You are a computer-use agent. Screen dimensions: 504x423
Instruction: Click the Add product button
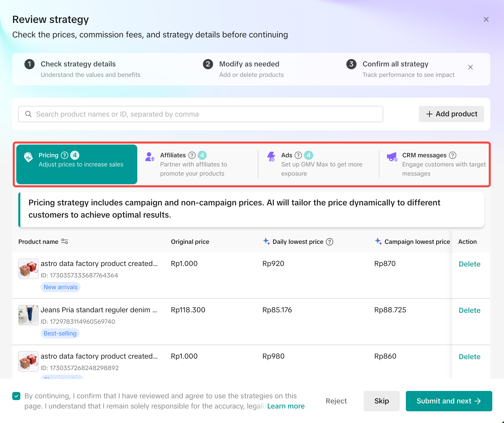pos(451,114)
